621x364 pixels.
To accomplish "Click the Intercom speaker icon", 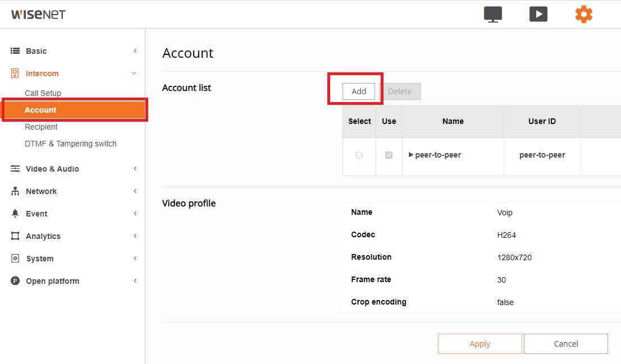I will tap(15, 73).
